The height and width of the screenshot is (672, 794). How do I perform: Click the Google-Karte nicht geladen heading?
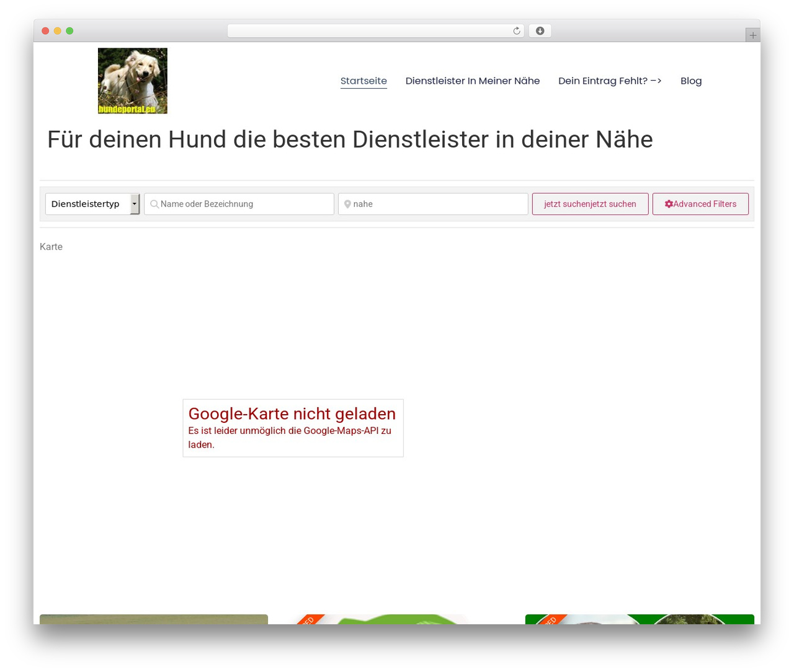coord(292,413)
